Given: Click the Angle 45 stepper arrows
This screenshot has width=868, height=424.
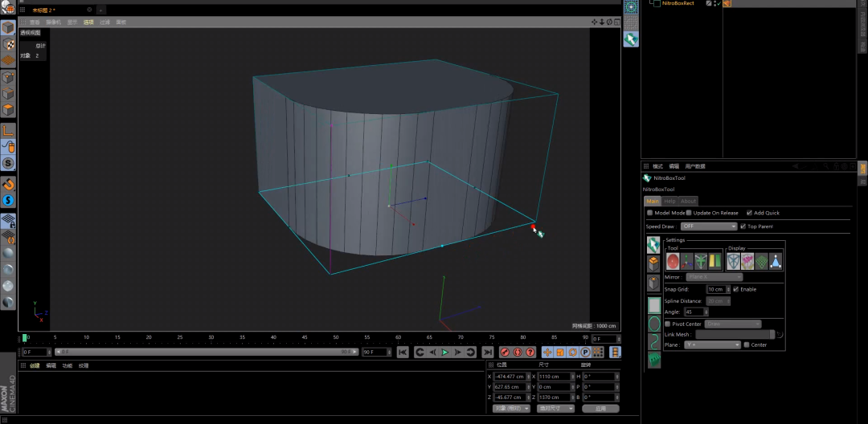Looking at the screenshot, I should [x=706, y=312].
